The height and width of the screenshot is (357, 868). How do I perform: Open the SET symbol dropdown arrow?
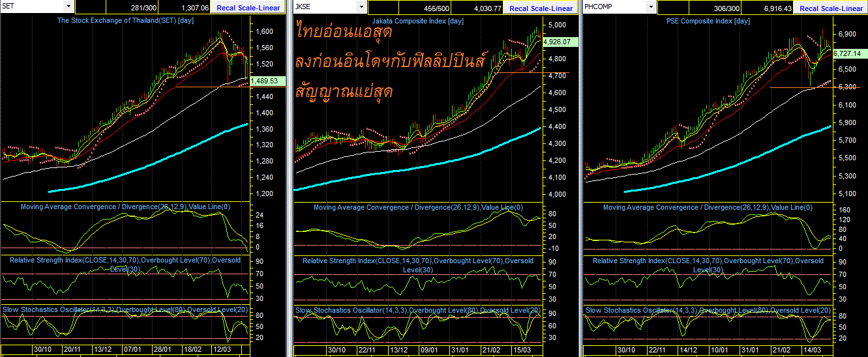click(68, 7)
